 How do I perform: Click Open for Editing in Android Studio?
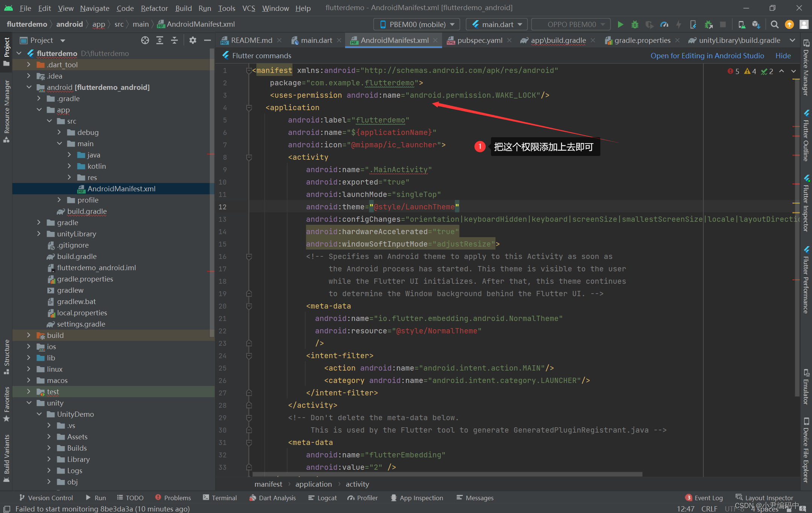pos(707,55)
